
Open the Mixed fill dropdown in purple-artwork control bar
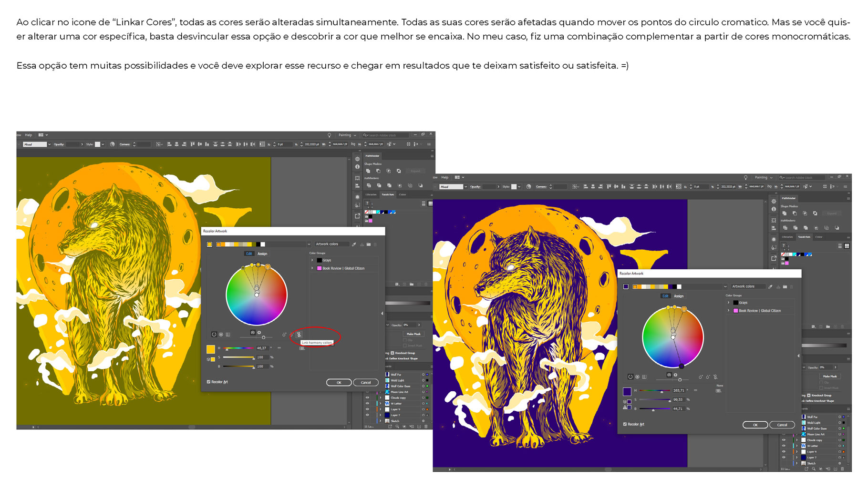[x=466, y=186]
